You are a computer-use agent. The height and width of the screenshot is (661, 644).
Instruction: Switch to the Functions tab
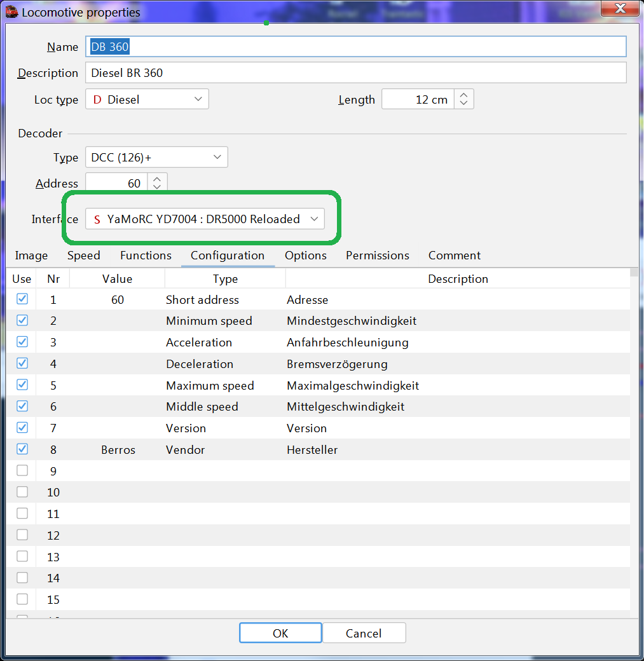(x=146, y=256)
